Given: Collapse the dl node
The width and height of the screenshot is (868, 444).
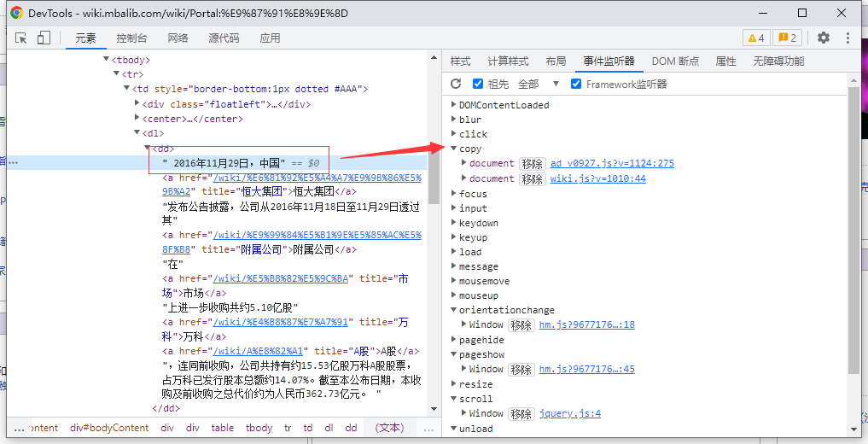Looking at the screenshot, I should (137, 132).
